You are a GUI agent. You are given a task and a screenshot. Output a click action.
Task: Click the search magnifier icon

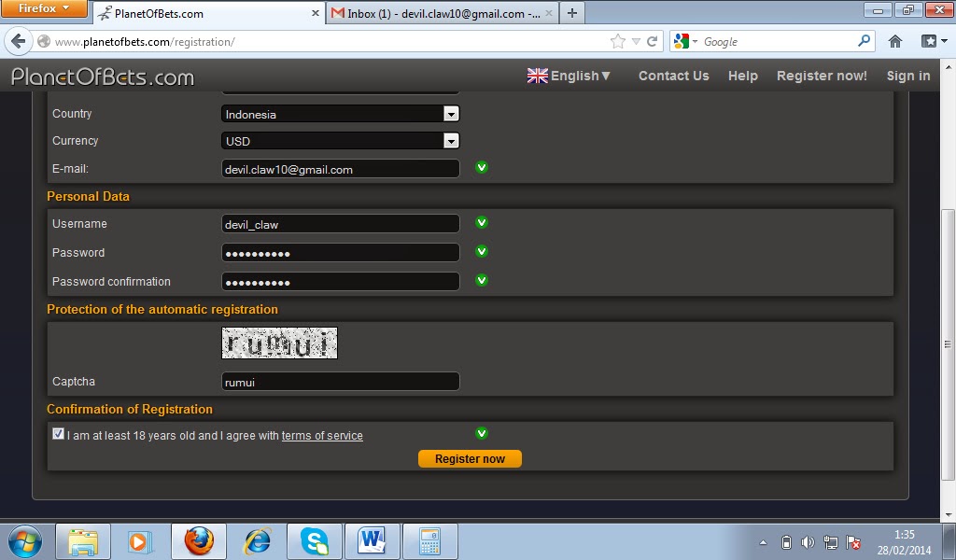(864, 41)
